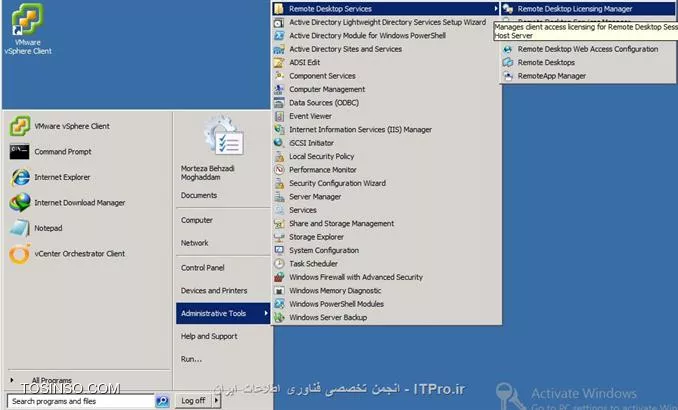Launch Remote Desktop Licensing Manager entry
678x410 pixels.
(589, 9)
